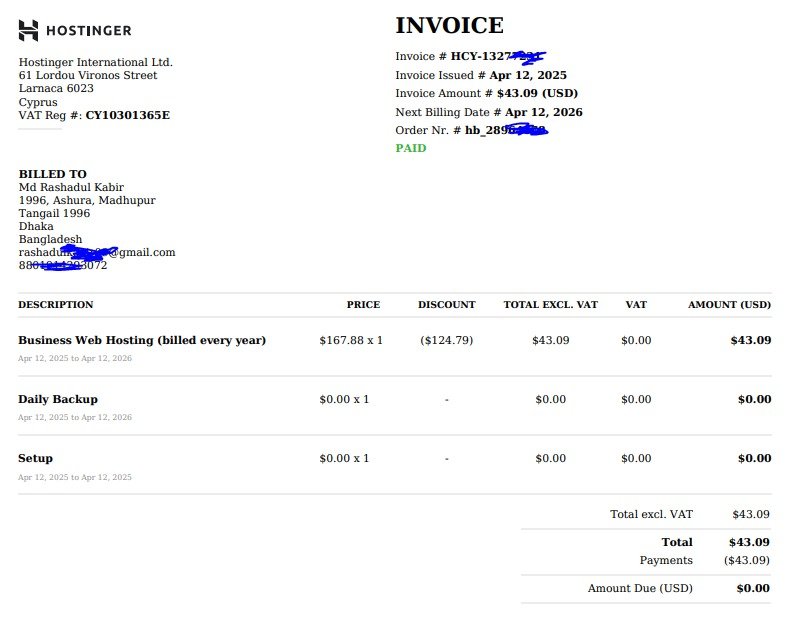Viewport: 788px width, 622px height.
Task: Click the VAT Reg number CY10301365E
Action: 128,115
